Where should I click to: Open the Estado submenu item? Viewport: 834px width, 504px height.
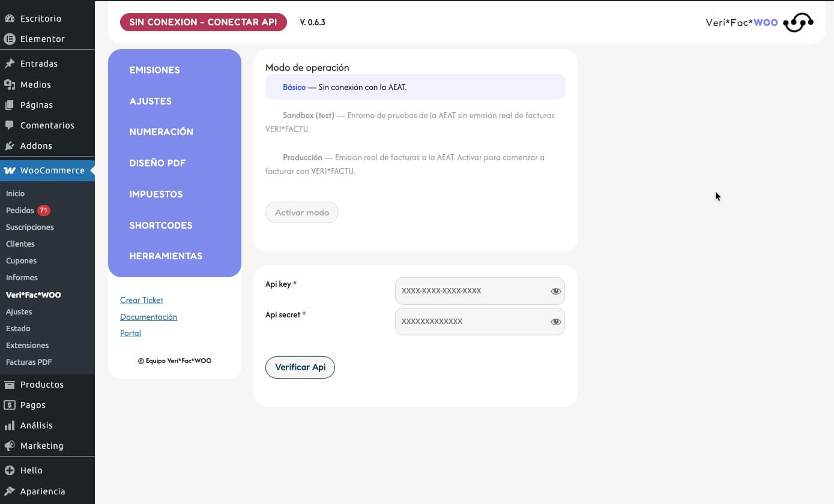[x=18, y=329]
